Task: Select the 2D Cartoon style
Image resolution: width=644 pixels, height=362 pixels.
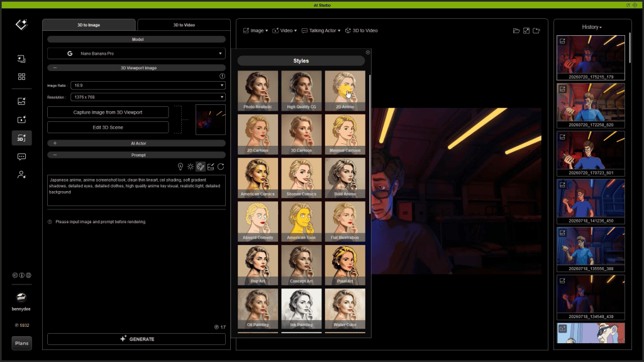Action: [257, 134]
